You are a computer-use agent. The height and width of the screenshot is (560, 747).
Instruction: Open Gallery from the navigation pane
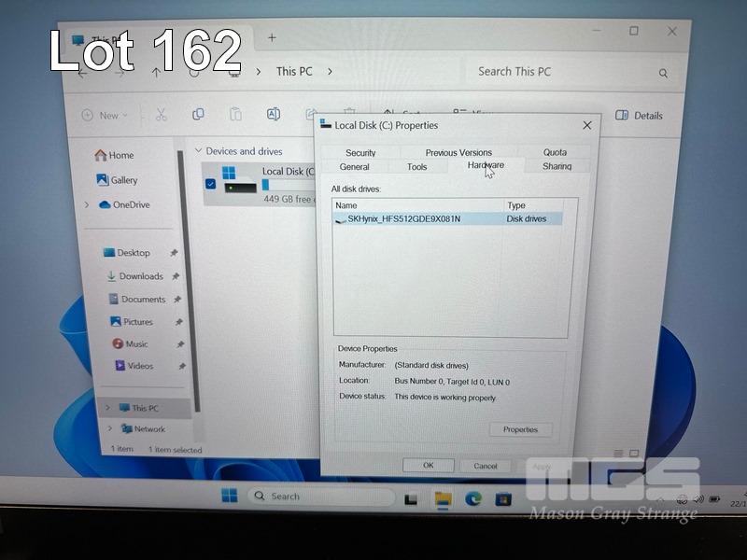tap(122, 180)
